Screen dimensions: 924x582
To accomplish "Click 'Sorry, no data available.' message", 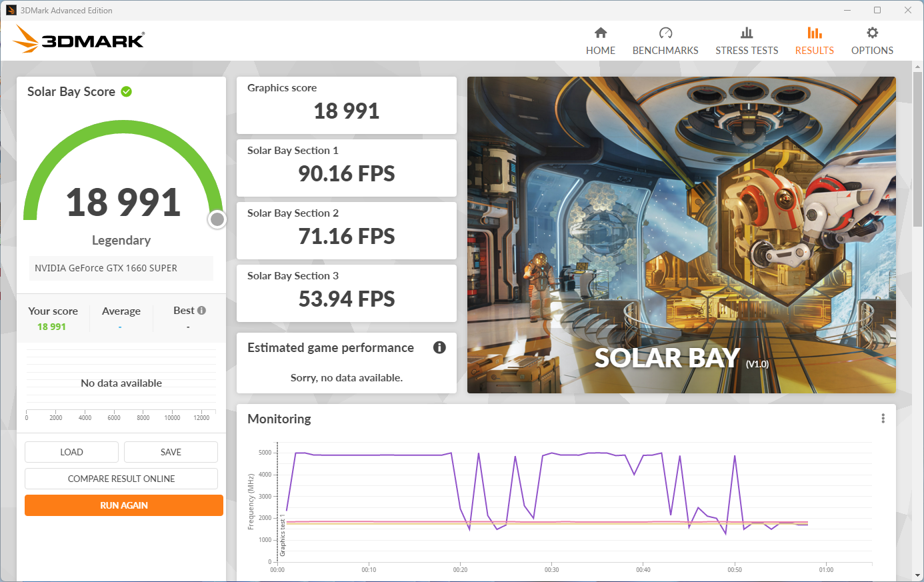I will 347,378.
